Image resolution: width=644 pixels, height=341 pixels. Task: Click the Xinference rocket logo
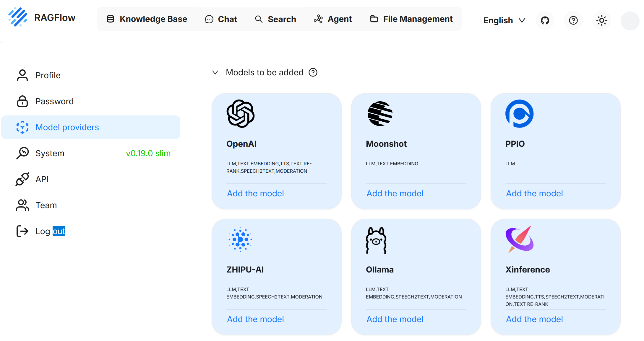pos(519,239)
